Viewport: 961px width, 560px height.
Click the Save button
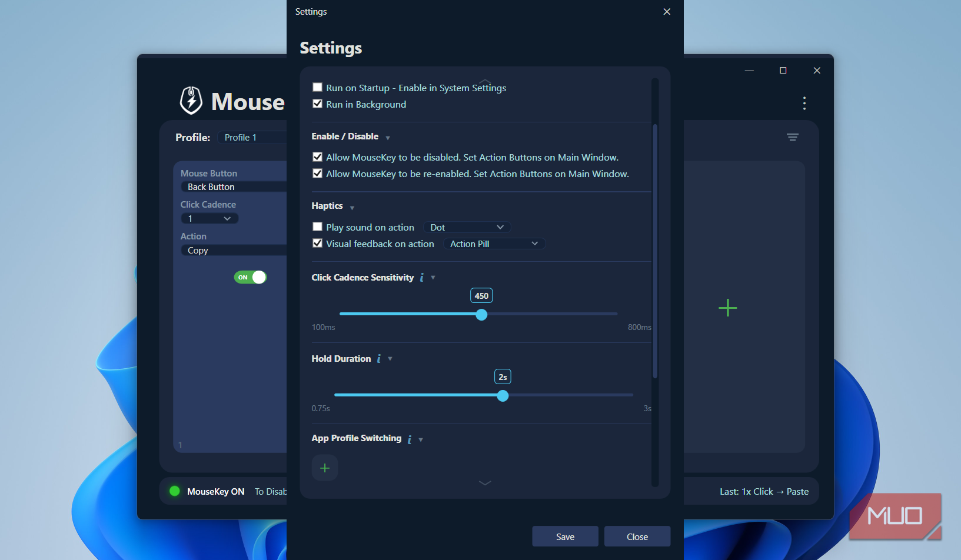tap(565, 536)
